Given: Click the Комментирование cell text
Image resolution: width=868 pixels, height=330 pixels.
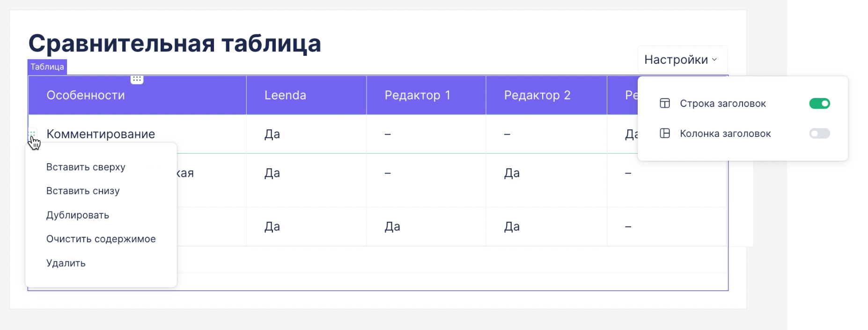Looking at the screenshot, I should point(101,134).
